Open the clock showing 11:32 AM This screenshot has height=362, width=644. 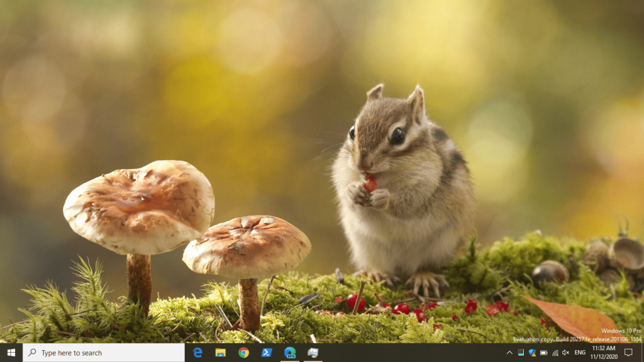click(603, 353)
